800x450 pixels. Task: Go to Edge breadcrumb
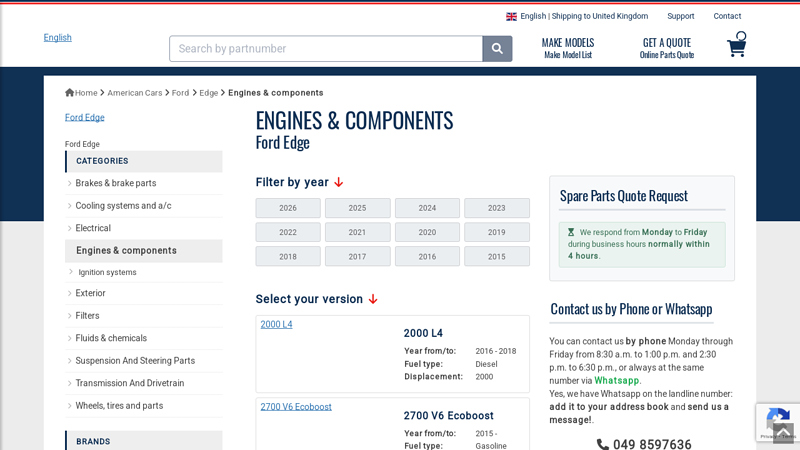pos(208,93)
